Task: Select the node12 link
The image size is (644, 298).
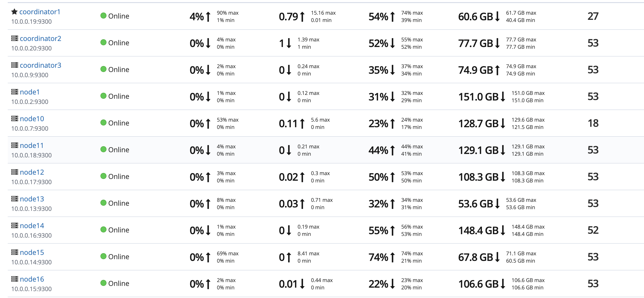Action: pyautogui.click(x=32, y=172)
